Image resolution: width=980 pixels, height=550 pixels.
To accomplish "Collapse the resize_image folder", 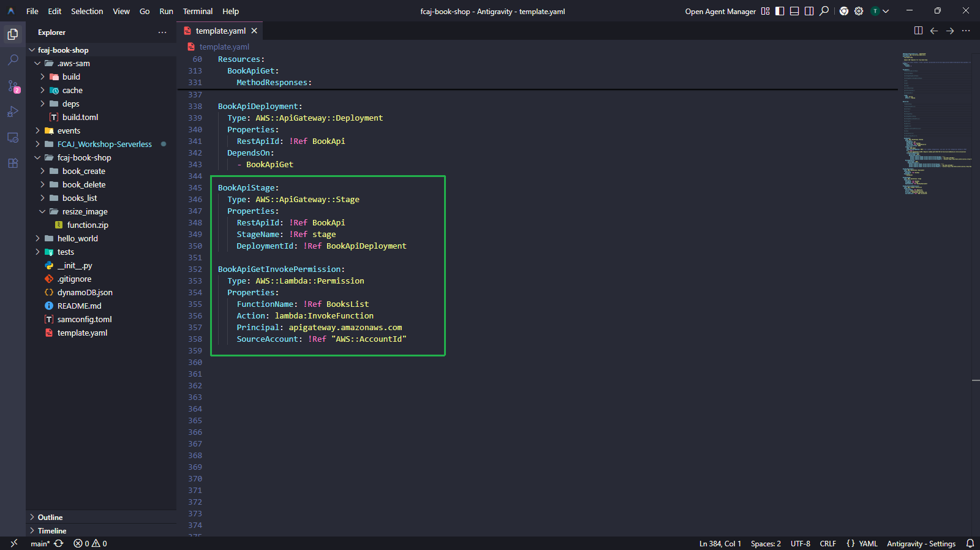I will click(x=101, y=212).
